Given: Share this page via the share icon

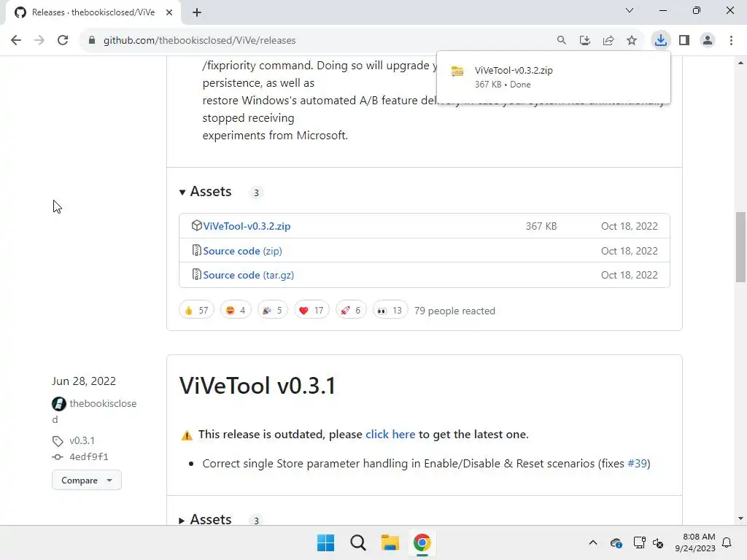Looking at the screenshot, I should [608, 41].
